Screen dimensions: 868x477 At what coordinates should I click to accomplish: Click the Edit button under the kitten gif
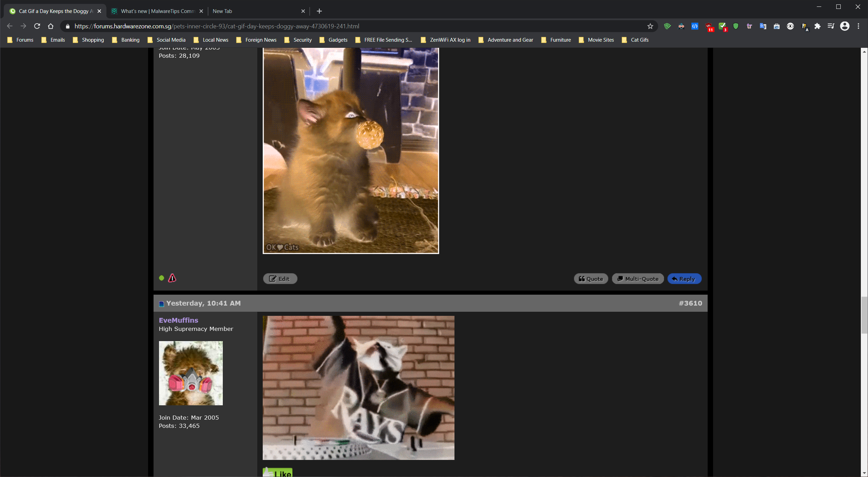[x=280, y=279]
